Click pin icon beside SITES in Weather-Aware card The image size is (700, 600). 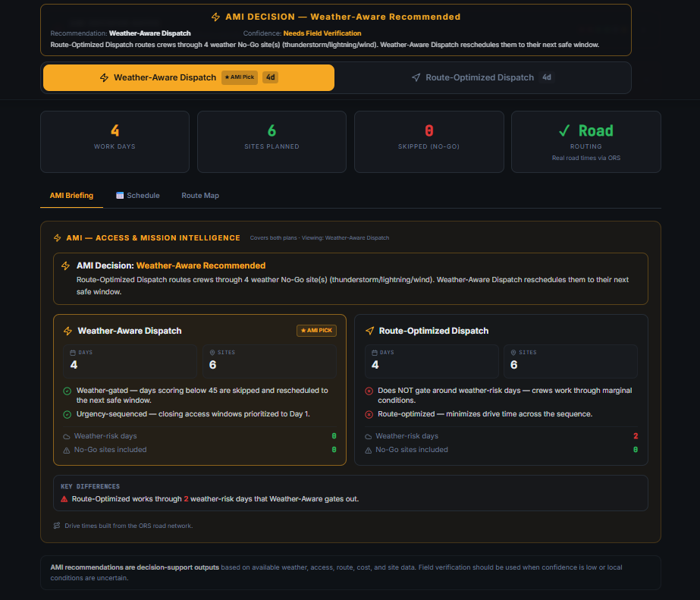[212, 353]
